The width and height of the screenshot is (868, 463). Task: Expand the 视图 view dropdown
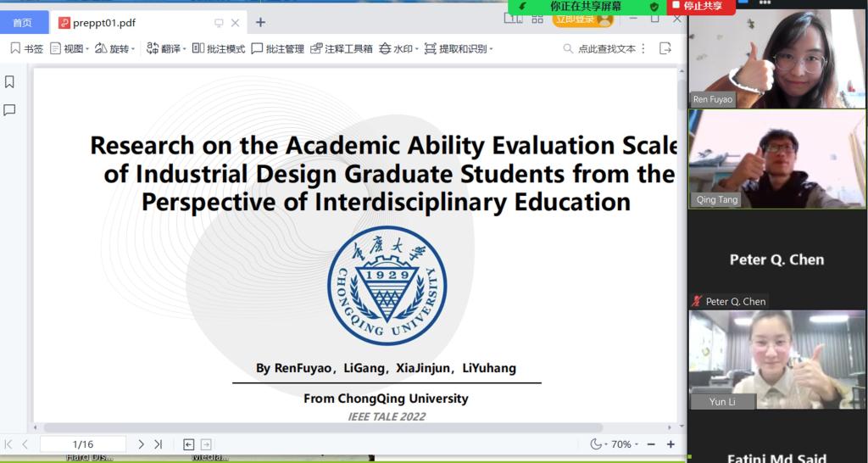click(69, 49)
